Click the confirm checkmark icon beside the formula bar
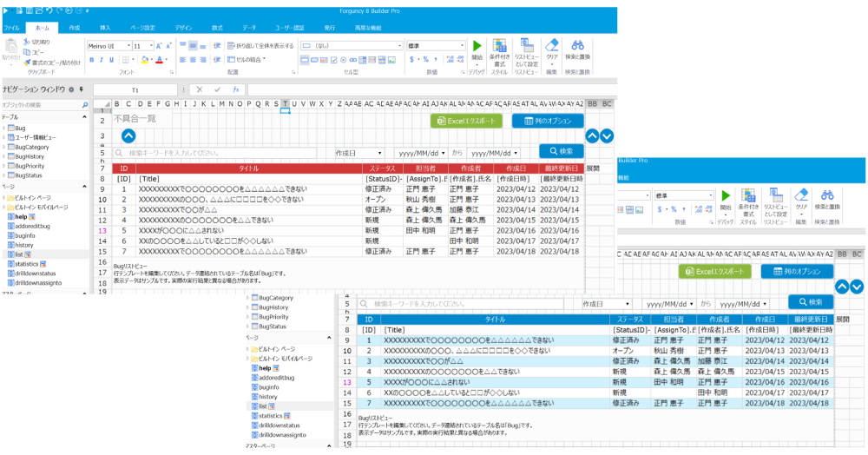Screen dimensions: 868x455 pos(218,89)
